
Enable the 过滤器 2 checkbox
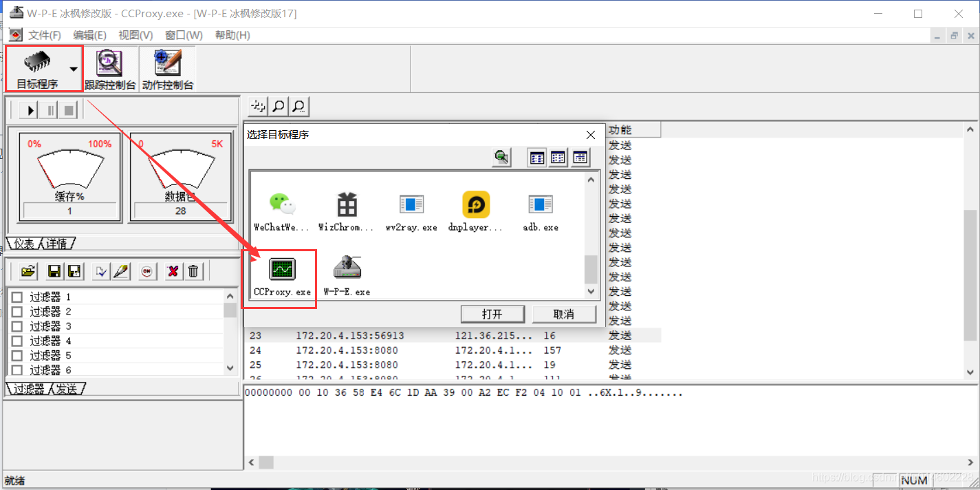click(17, 312)
